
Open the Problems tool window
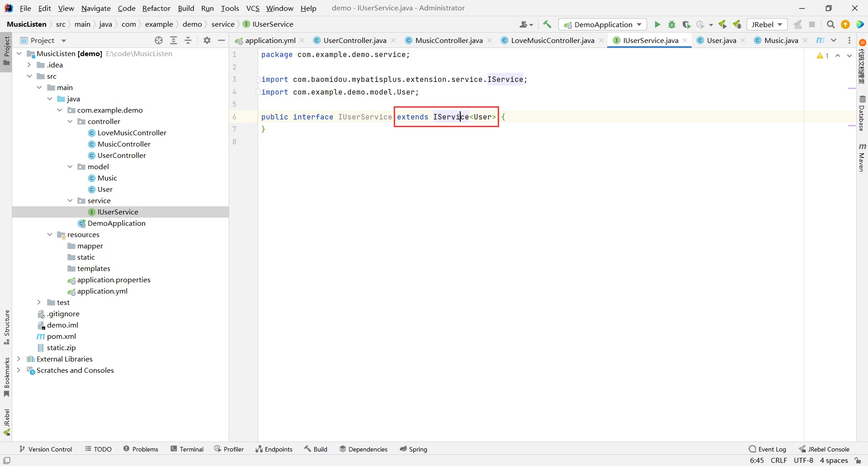141,449
